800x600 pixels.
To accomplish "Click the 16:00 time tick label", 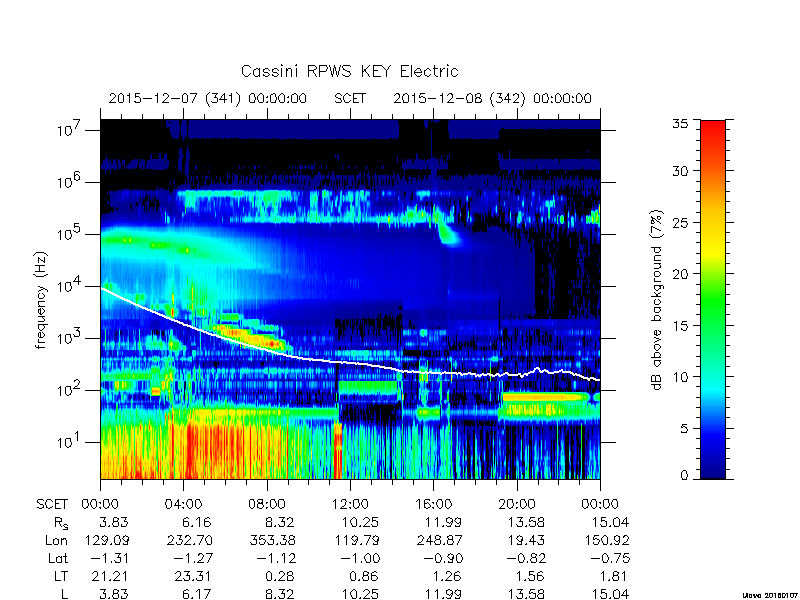I will (x=433, y=505).
